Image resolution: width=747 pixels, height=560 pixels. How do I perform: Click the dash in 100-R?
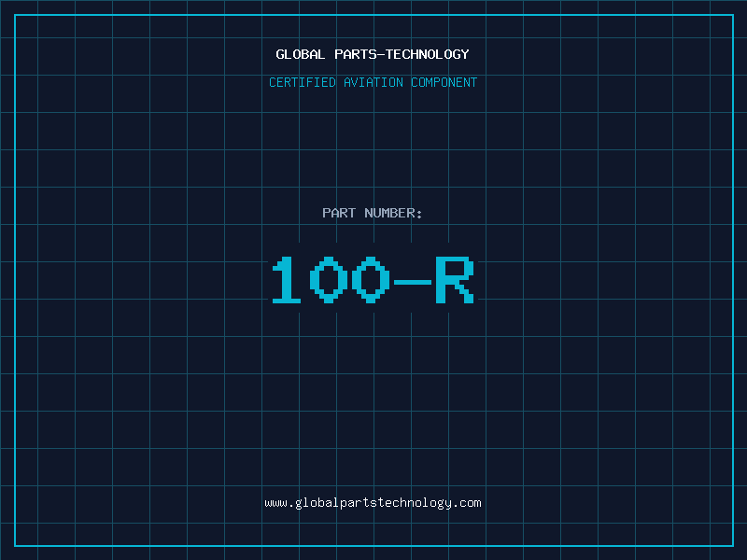point(413,281)
